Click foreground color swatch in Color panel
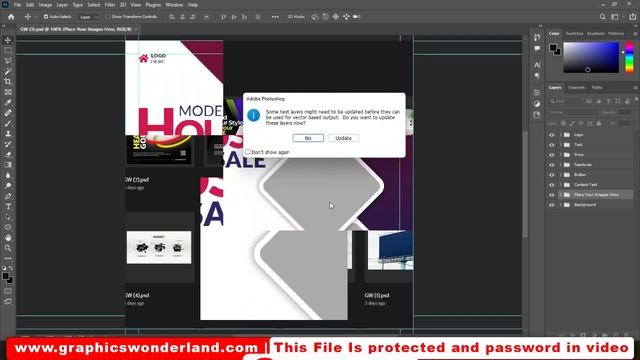The image size is (640, 360). 553,48
